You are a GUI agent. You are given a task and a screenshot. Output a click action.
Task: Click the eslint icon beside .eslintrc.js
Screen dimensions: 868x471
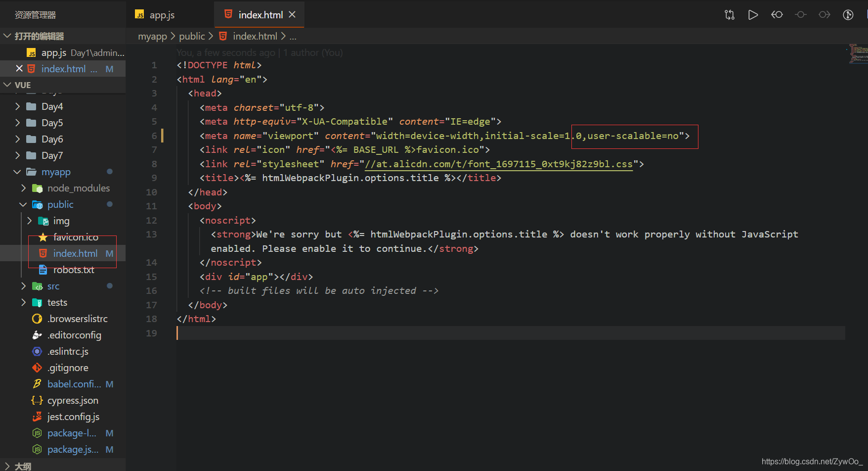[37, 351]
